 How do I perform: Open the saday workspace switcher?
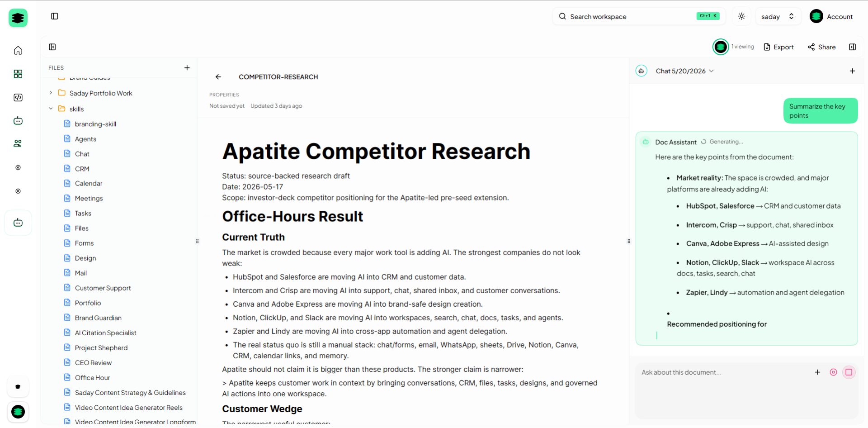click(x=778, y=16)
